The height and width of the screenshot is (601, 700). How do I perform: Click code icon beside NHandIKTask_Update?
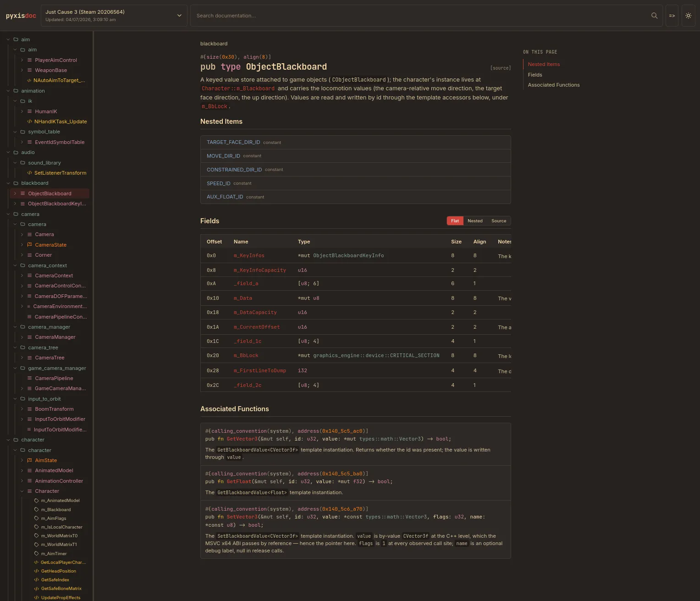[x=30, y=121]
